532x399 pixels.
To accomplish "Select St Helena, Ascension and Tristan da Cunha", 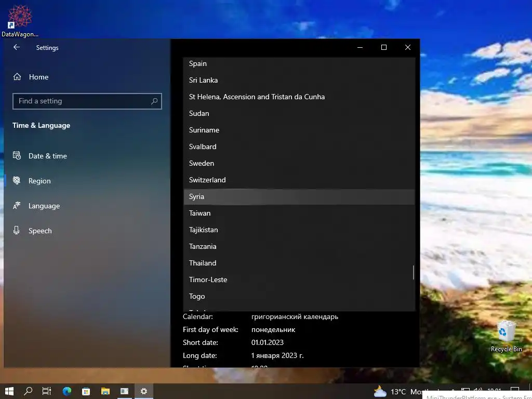I will coord(299,97).
